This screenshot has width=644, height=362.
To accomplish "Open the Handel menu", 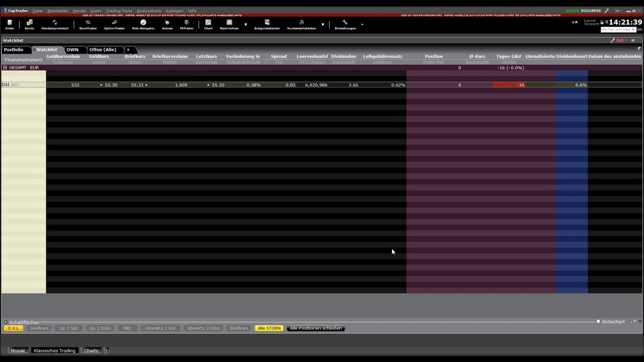I will 79,11.
